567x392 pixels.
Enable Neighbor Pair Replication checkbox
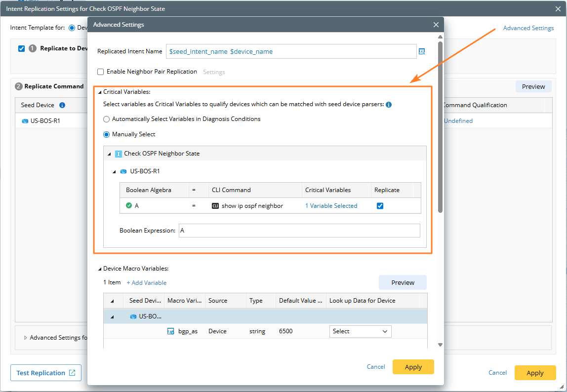tap(101, 72)
